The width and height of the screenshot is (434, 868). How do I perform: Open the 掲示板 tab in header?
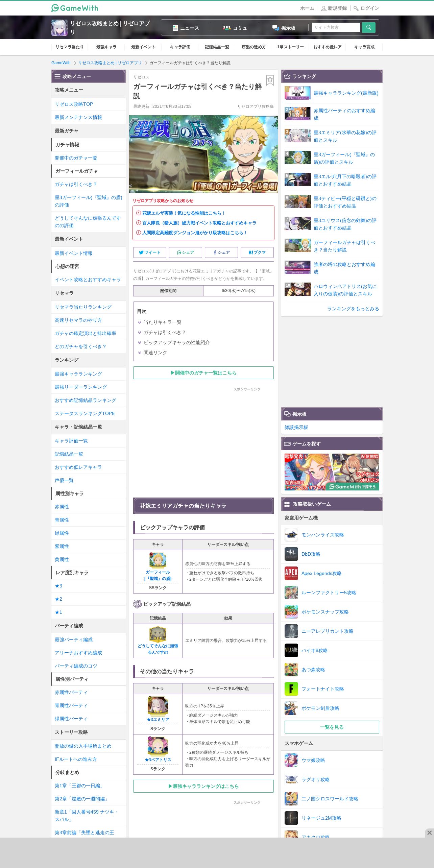284,28
